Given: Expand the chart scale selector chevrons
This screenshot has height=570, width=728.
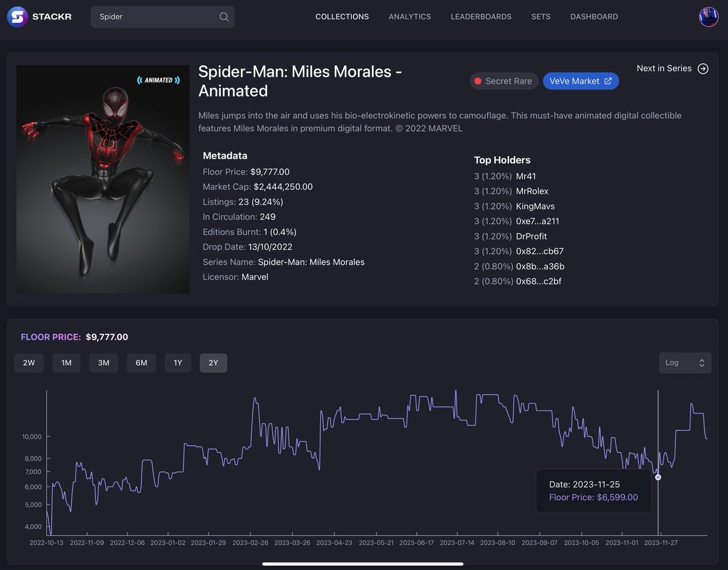Looking at the screenshot, I should (702, 362).
